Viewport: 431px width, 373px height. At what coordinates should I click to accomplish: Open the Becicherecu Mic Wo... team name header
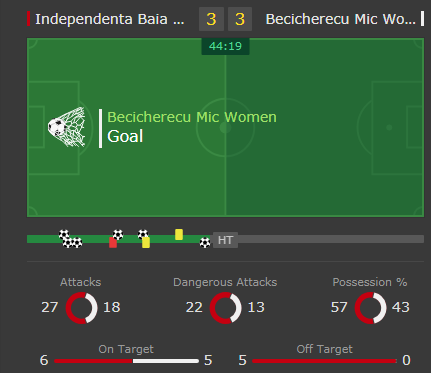coord(341,19)
